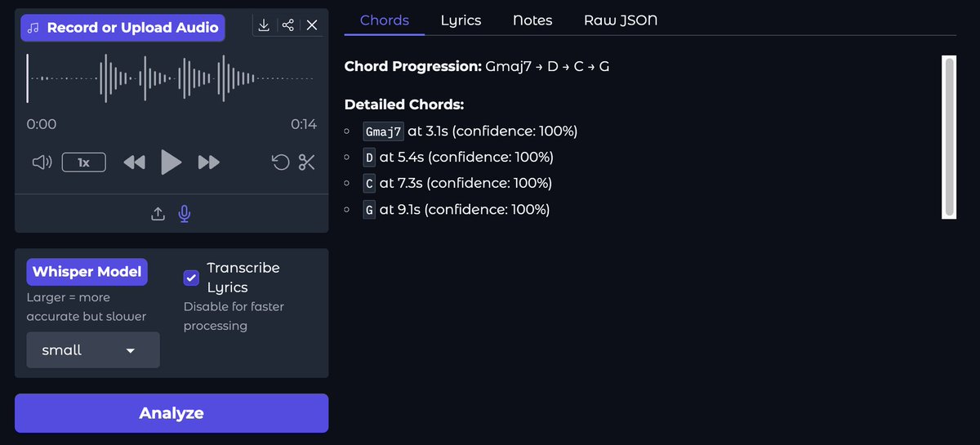Fast forward the audio playback

click(x=209, y=162)
